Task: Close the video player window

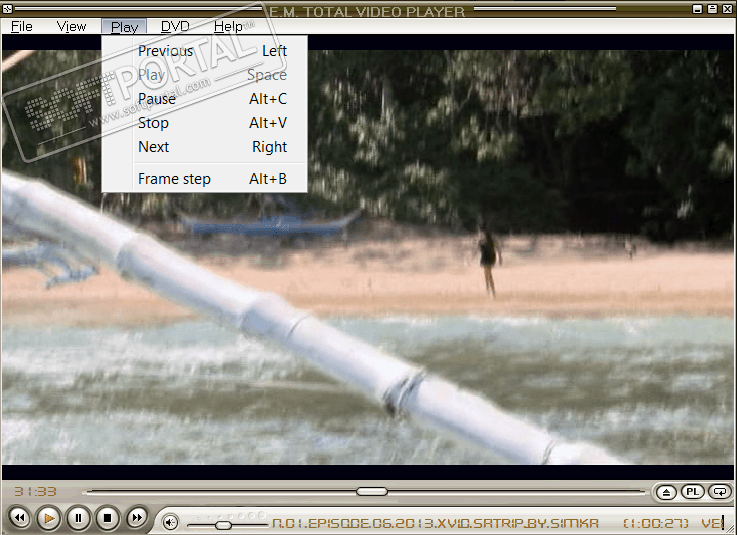Action: click(727, 8)
